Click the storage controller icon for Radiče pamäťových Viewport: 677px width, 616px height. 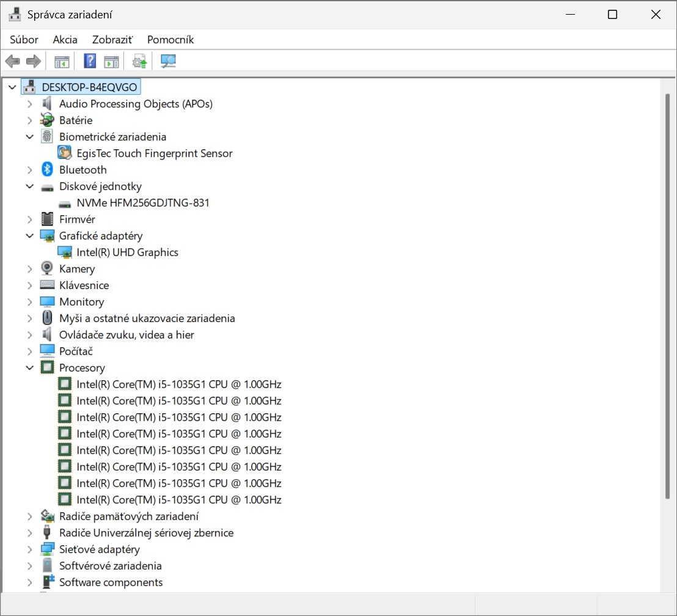coord(47,516)
